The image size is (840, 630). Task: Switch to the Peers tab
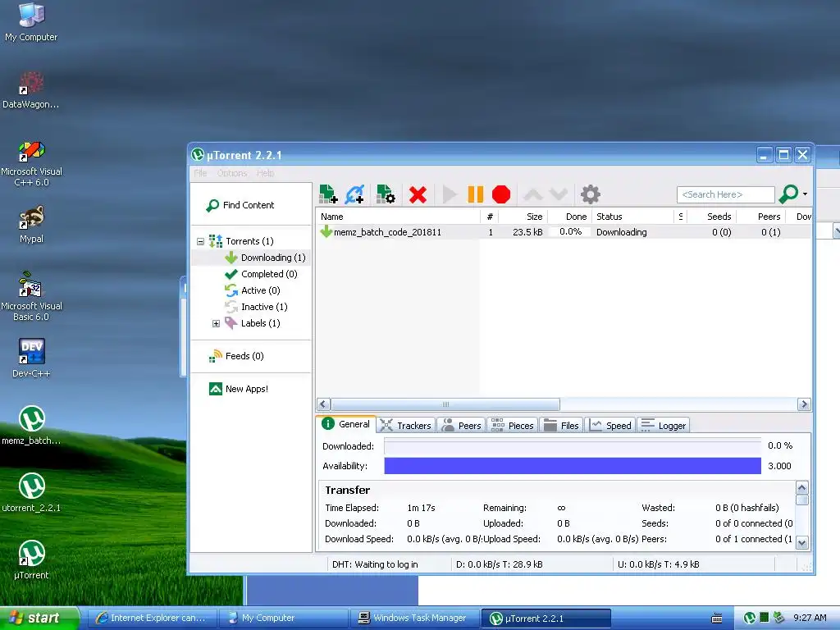[461, 426]
